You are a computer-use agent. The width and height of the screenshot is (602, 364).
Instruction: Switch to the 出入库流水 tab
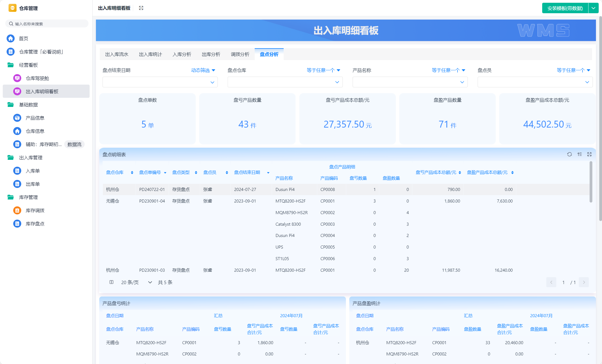117,54
